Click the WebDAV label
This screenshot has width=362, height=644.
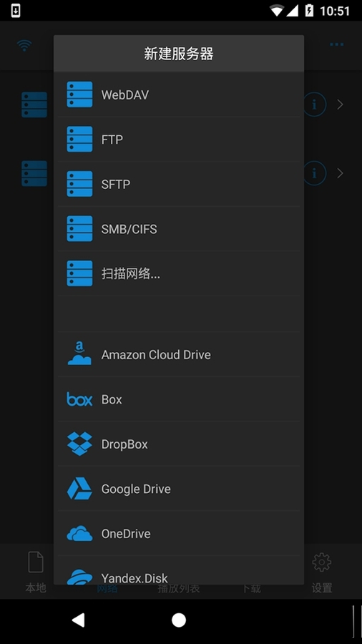(125, 95)
